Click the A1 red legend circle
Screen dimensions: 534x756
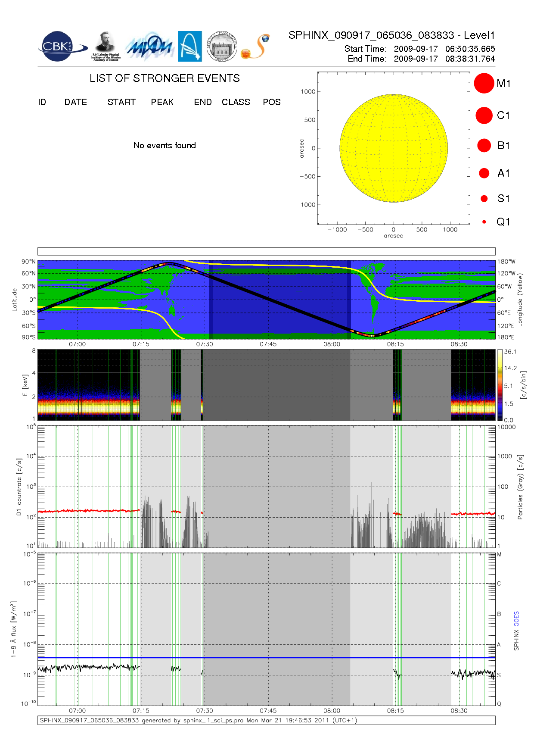pyautogui.click(x=484, y=173)
